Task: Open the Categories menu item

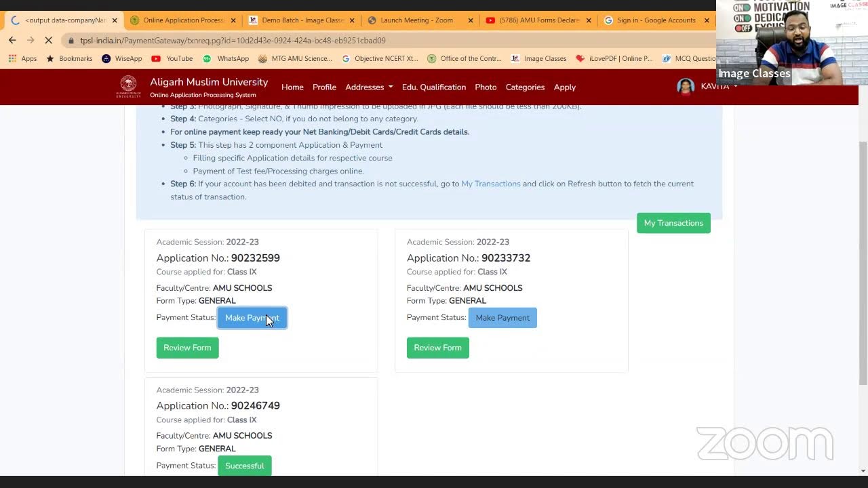Action: click(x=525, y=87)
